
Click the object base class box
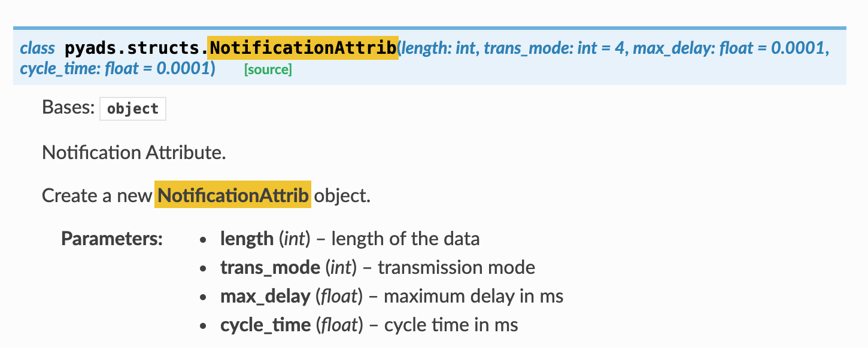click(x=133, y=109)
